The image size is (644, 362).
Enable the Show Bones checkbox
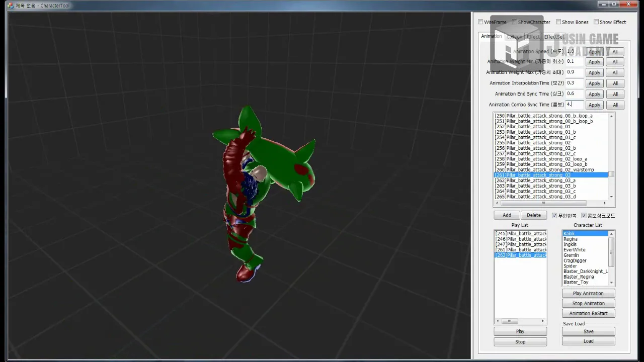[558, 22]
